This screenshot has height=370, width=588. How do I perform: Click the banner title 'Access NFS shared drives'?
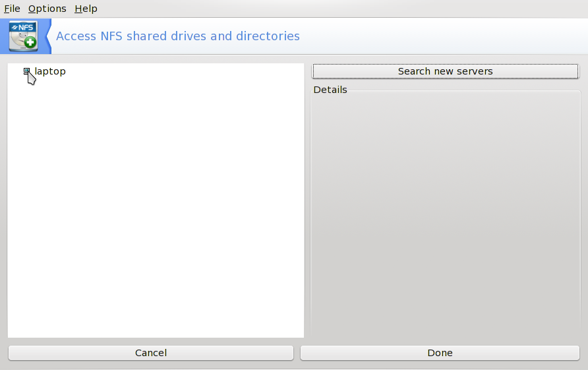pyautogui.click(x=177, y=36)
